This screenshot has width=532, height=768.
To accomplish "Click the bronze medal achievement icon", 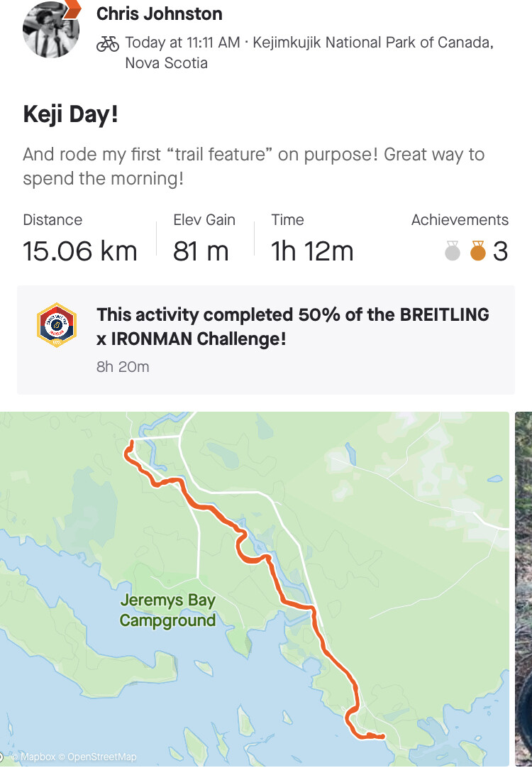I will pos(478,251).
